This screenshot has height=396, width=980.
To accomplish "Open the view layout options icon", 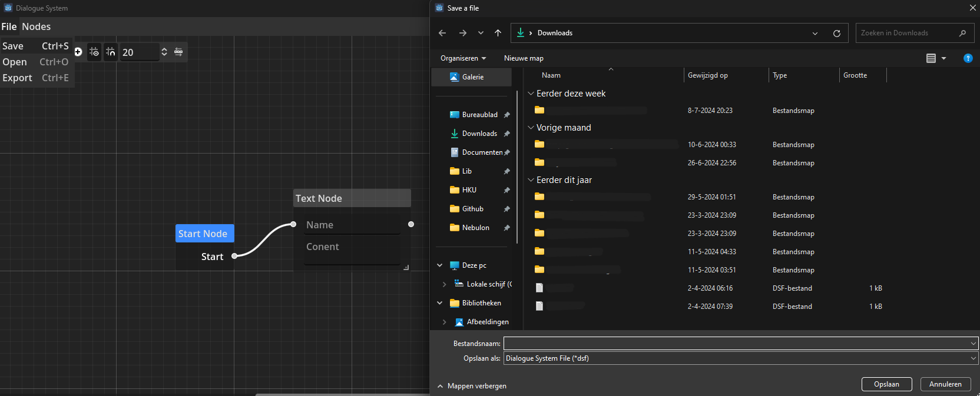I will click(x=936, y=58).
